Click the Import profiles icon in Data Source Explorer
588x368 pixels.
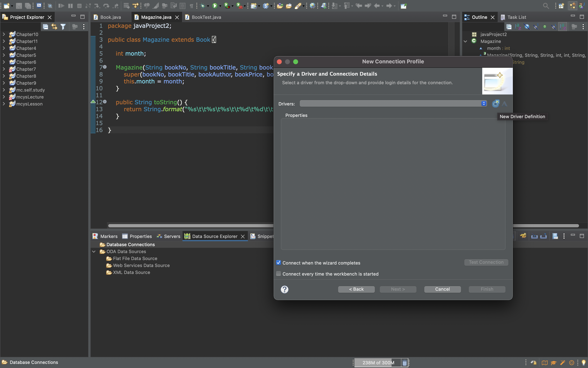(x=534, y=236)
